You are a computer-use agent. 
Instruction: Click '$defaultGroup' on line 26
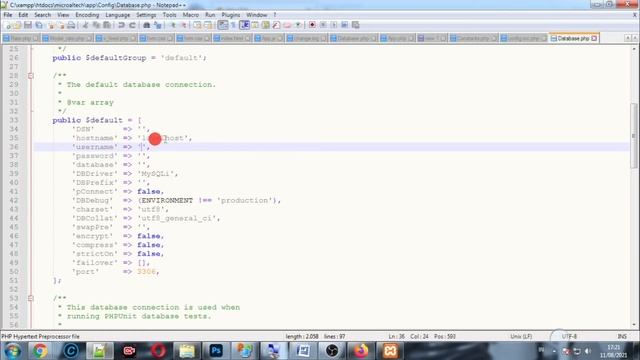(x=116, y=58)
